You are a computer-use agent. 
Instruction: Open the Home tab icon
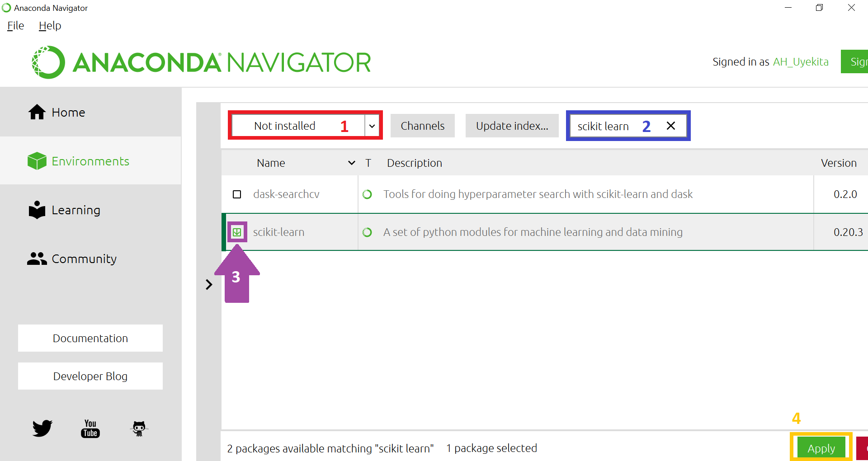(37, 112)
